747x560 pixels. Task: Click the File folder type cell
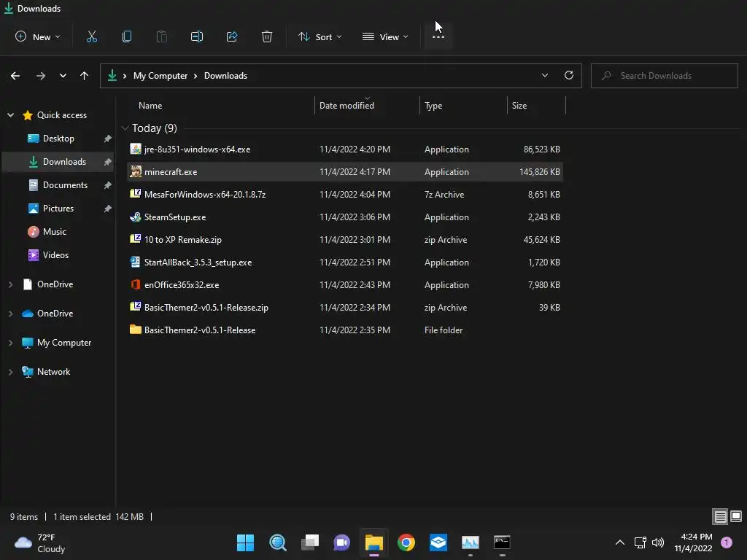click(x=444, y=330)
